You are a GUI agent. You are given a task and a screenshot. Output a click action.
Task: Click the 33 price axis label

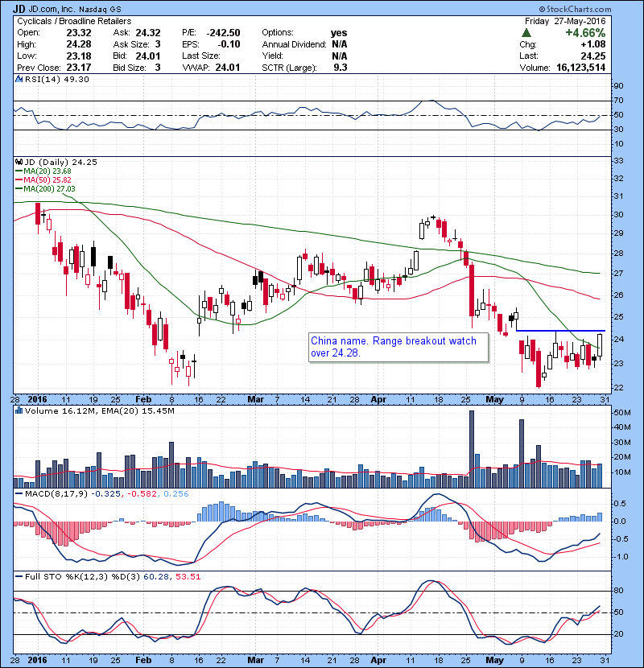(x=618, y=161)
